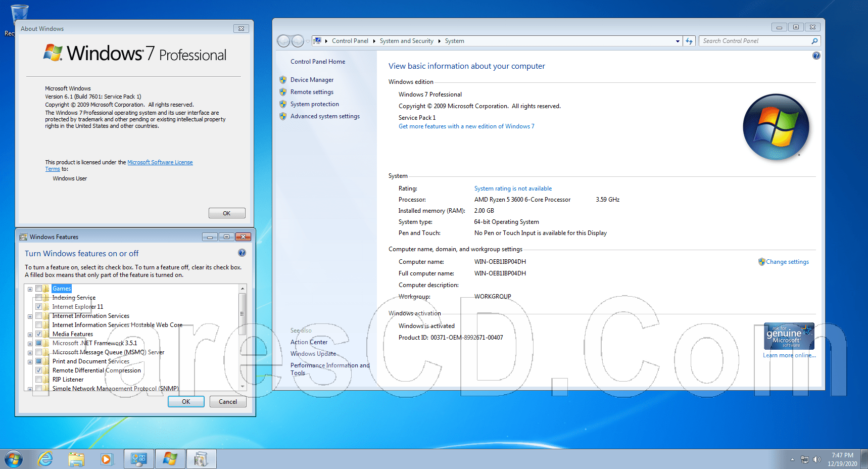This screenshot has width=868, height=469.
Task: Click scroll down arrow in features list
Action: coord(243,387)
